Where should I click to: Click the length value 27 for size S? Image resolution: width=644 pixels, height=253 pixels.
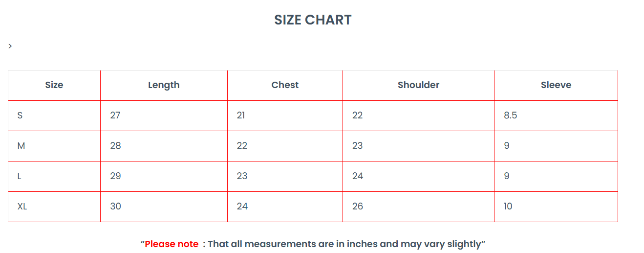click(x=115, y=115)
